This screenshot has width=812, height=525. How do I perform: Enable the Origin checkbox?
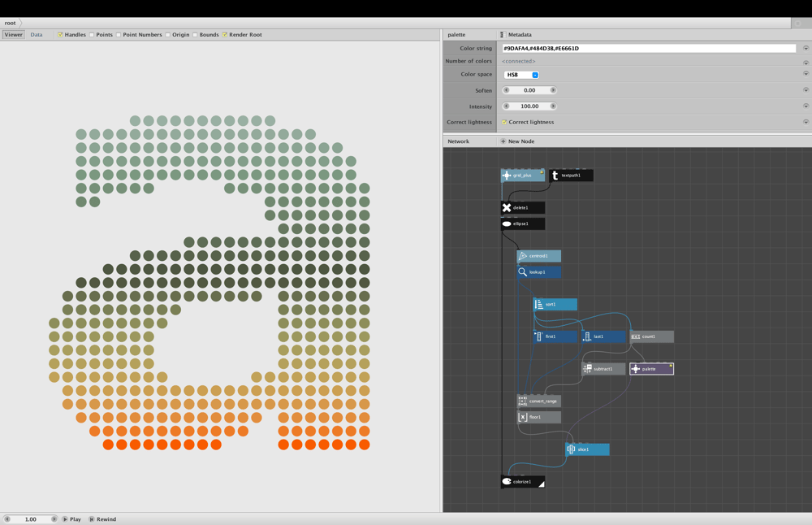168,35
